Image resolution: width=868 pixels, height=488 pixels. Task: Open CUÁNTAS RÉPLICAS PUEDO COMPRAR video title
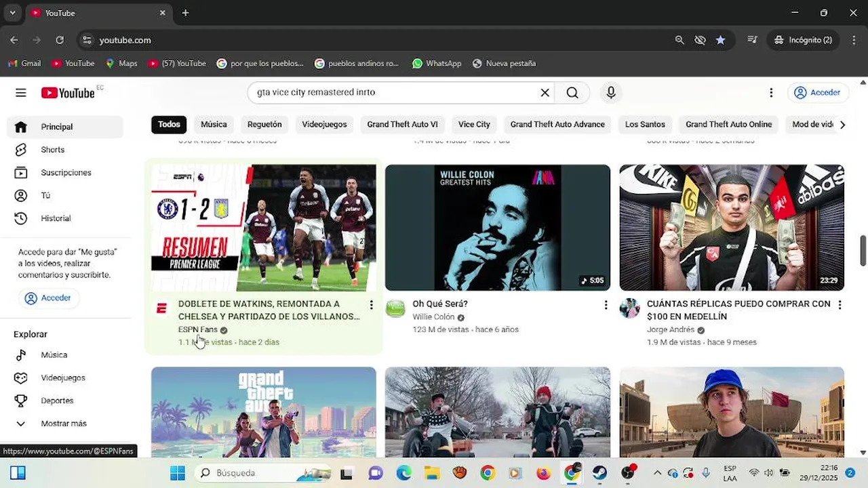point(738,310)
